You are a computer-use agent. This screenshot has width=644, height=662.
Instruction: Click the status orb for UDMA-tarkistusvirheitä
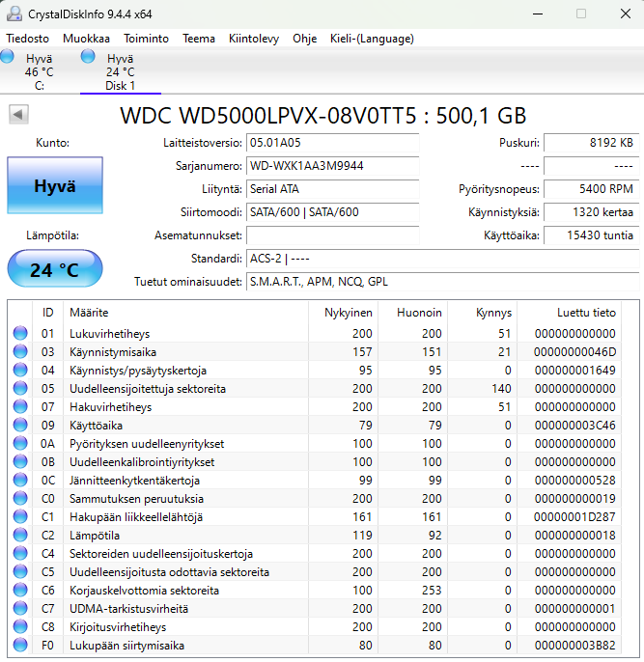(x=20, y=609)
